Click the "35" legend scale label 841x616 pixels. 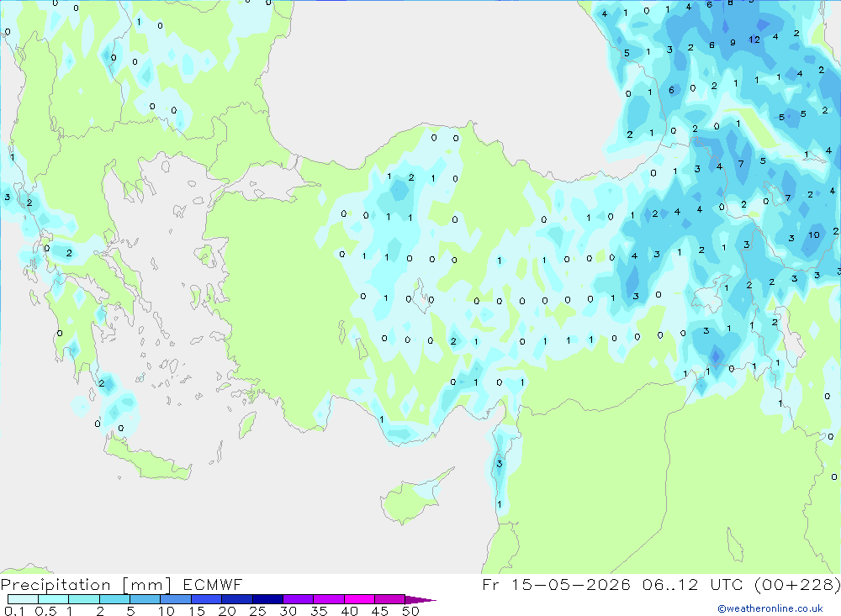pyautogui.click(x=319, y=611)
